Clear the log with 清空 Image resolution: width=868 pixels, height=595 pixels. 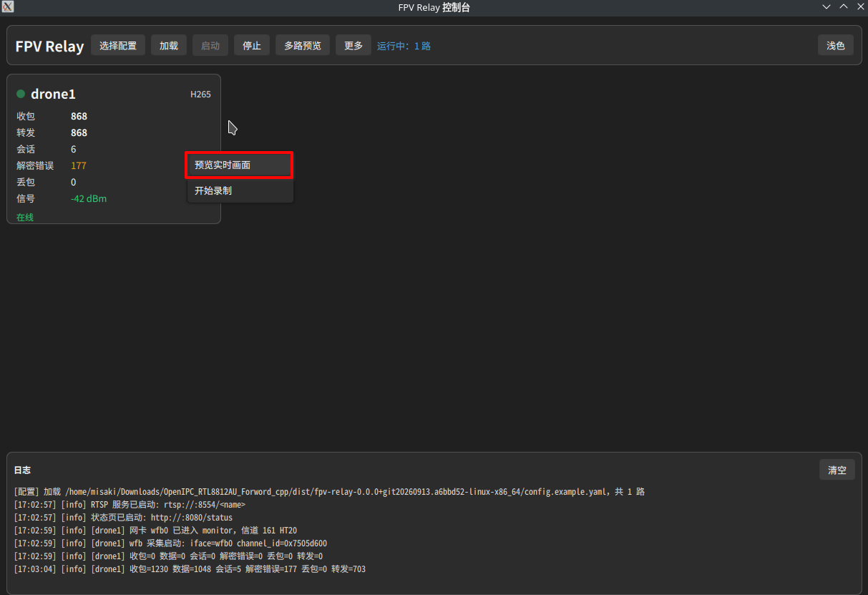[x=837, y=470]
